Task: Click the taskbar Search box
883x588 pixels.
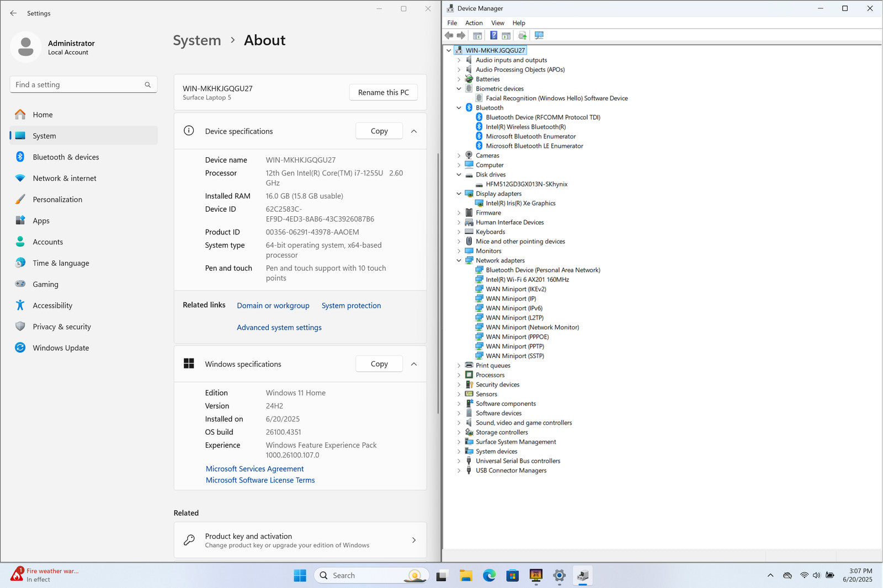Action: tap(371, 576)
